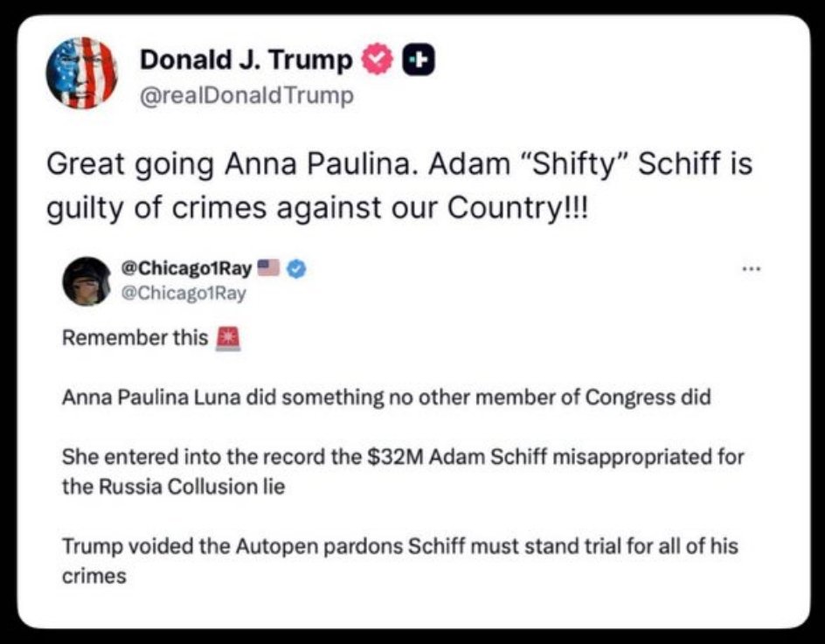This screenshot has height=644, width=825.
Task: Click the red verified badge beside Trump's name
Action: (376, 59)
